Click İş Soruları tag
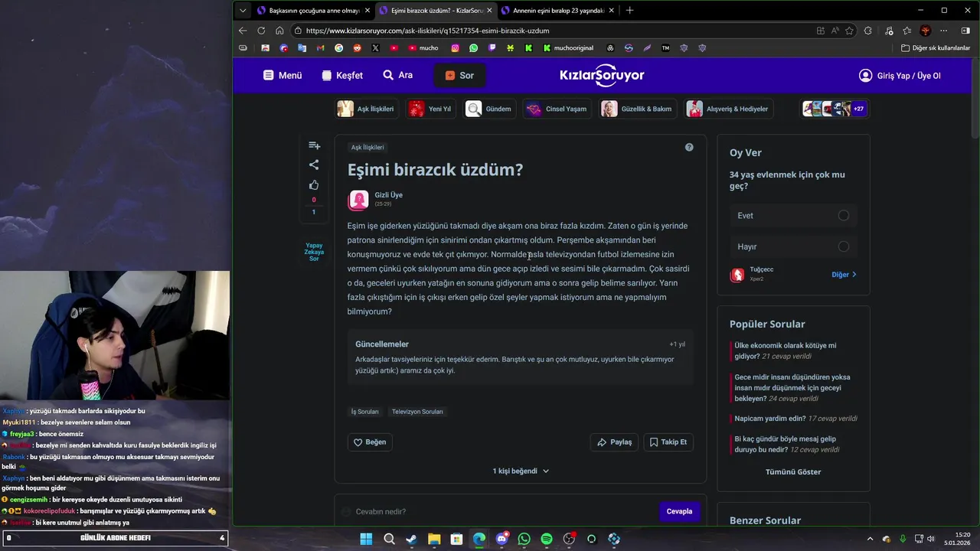The image size is (980, 551). pos(365,412)
